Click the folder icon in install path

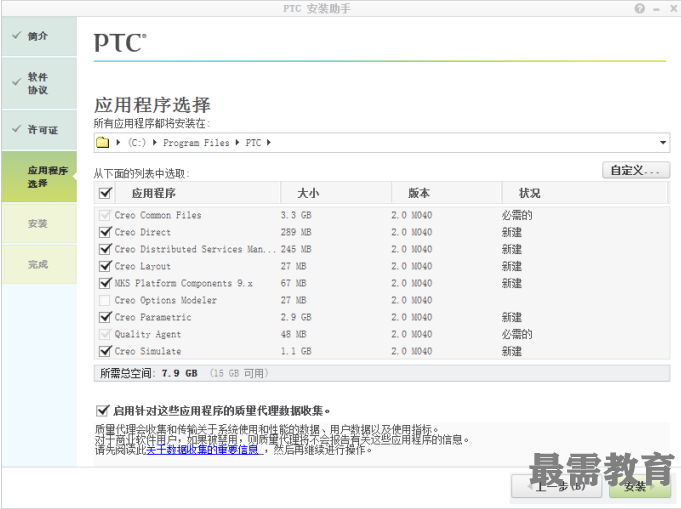102,142
